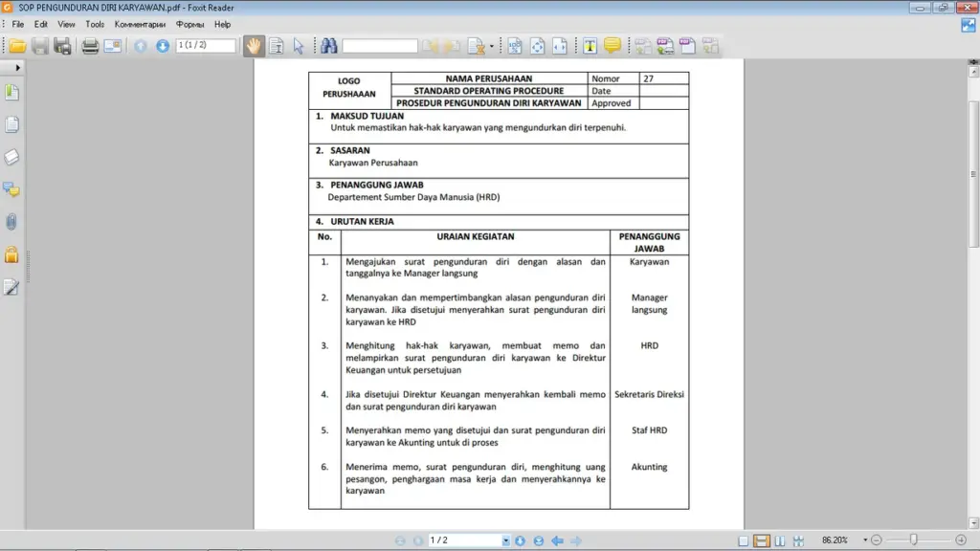The width and height of the screenshot is (980, 551).
Task: Open the Tools menu
Action: [x=95, y=24]
